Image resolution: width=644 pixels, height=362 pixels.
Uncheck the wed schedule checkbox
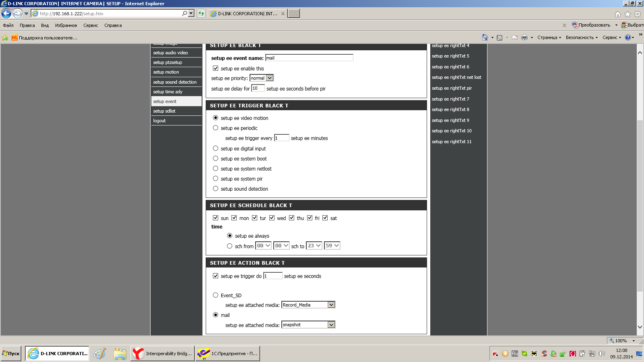pos(272,218)
